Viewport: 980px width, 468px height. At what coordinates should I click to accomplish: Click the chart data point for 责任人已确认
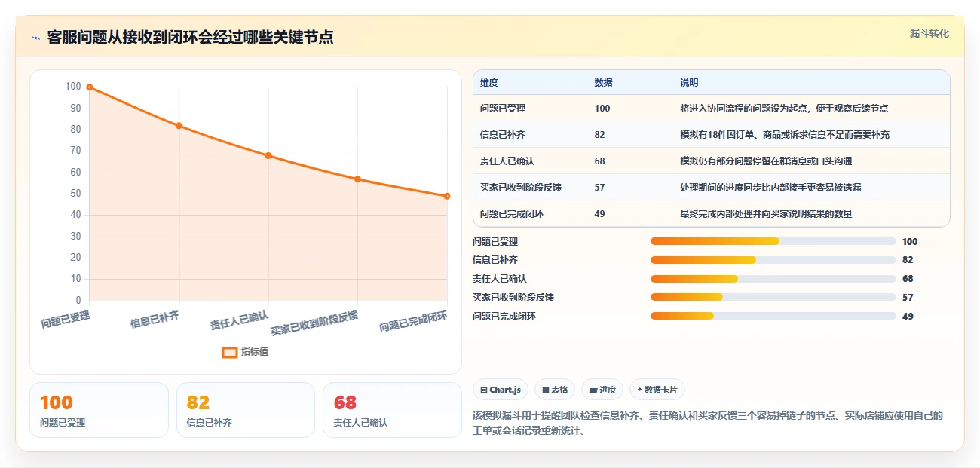click(x=268, y=155)
